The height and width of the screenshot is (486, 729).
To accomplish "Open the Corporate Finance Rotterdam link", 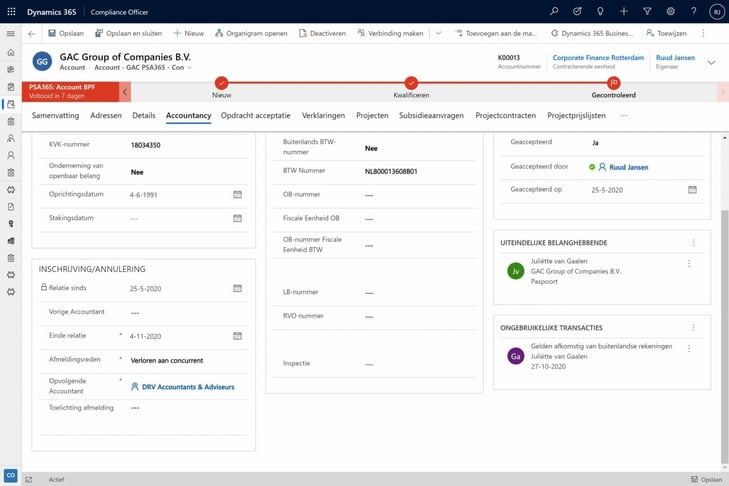I will click(x=598, y=58).
